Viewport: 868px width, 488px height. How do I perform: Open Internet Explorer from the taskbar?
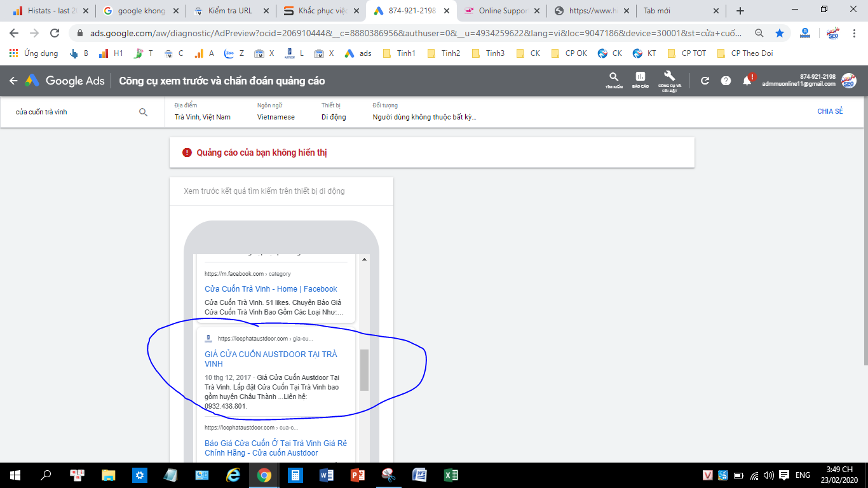(233, 475)
